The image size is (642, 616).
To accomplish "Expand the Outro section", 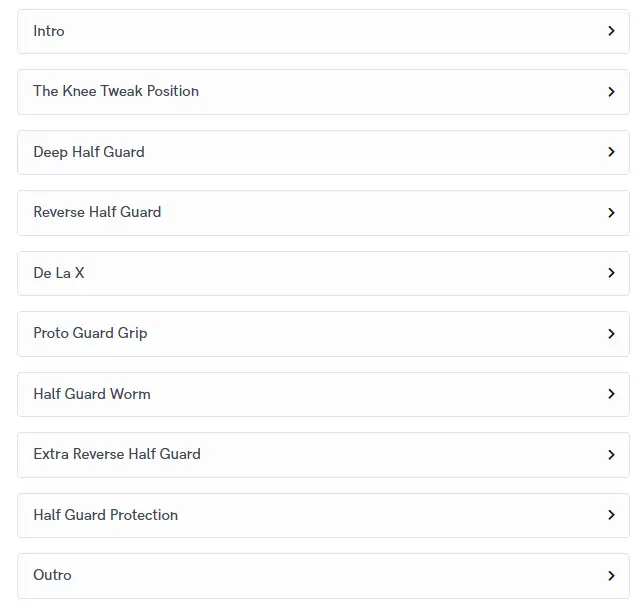I will point(53,575).
